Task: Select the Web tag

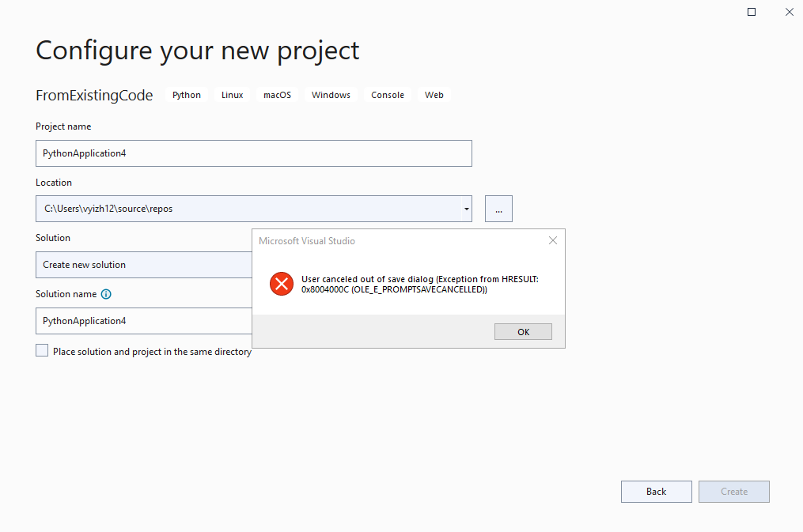Action: 434,94
